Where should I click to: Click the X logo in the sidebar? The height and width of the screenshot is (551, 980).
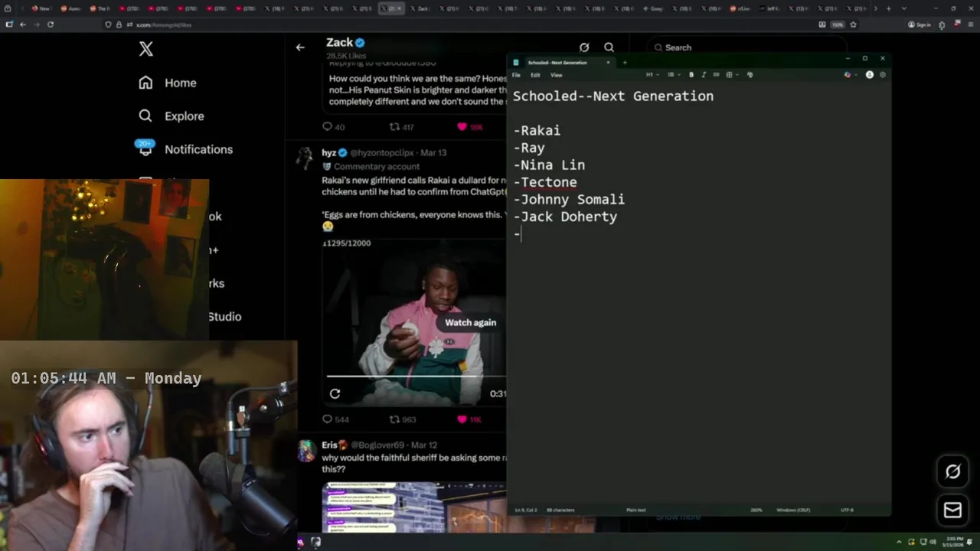tap(146, 49)
